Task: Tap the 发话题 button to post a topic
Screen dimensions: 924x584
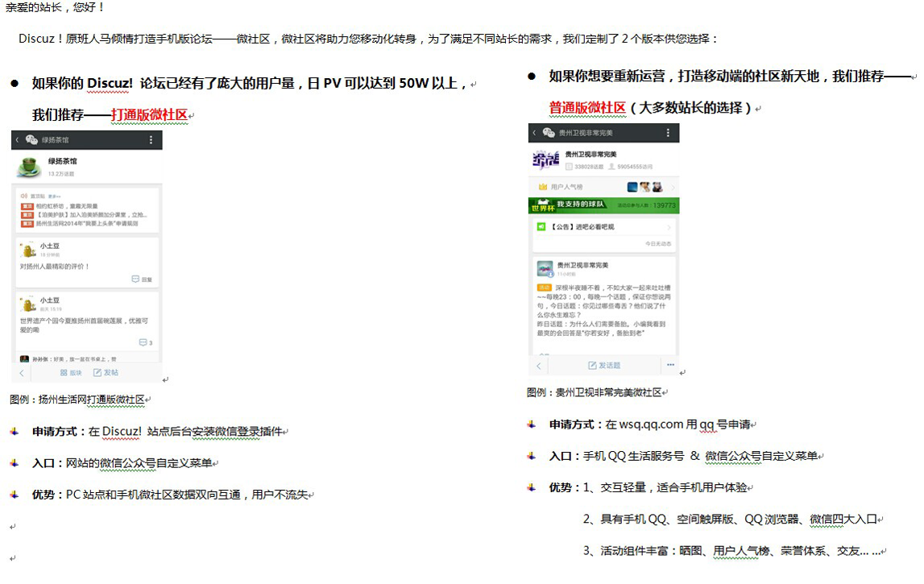Action: click(604, 366)
